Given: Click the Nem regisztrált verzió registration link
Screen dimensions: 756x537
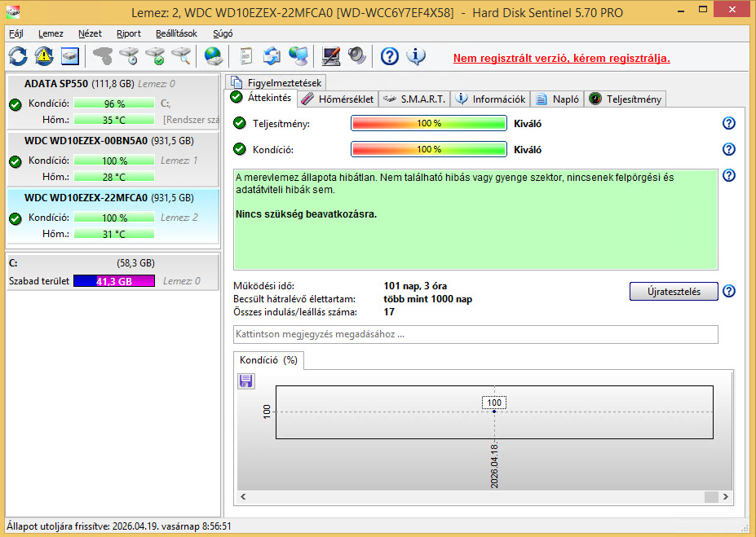Looking at the screenshot, I should click(562, 59).
